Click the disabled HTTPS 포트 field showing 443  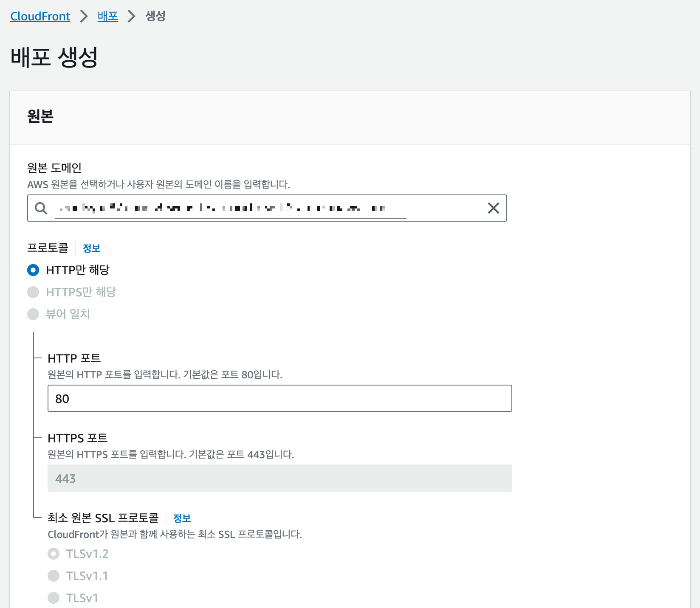[x=280, y=478]
